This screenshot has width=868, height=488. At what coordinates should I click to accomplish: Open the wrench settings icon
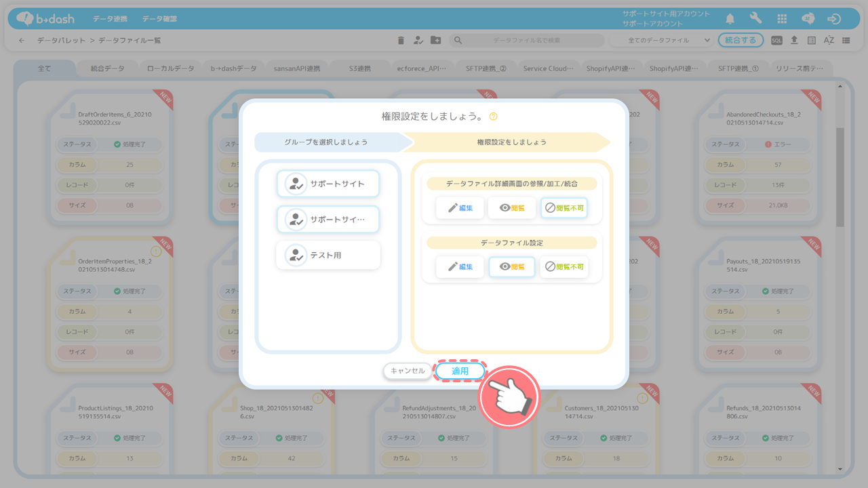pos(755,19)
